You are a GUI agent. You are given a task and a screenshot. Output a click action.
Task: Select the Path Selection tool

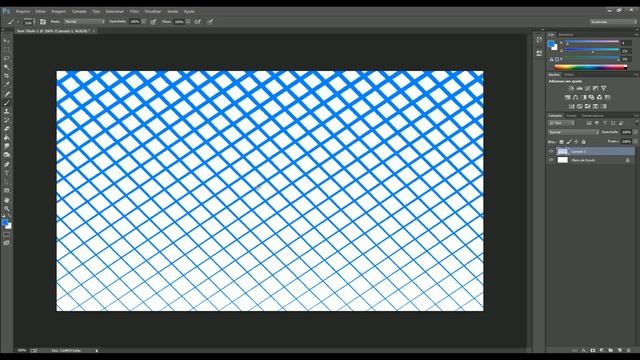(x=7, y=182)
